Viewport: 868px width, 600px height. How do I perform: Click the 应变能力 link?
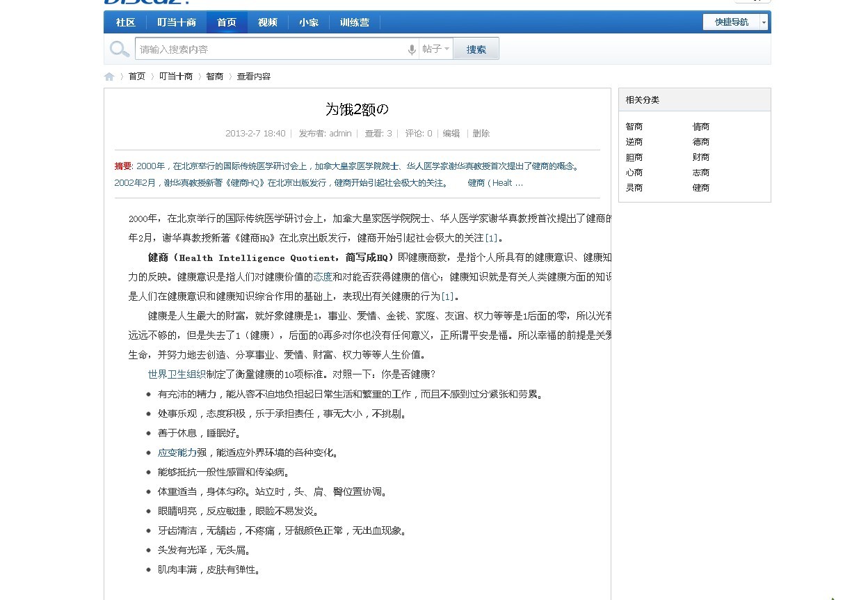click(x=177, y=452)
